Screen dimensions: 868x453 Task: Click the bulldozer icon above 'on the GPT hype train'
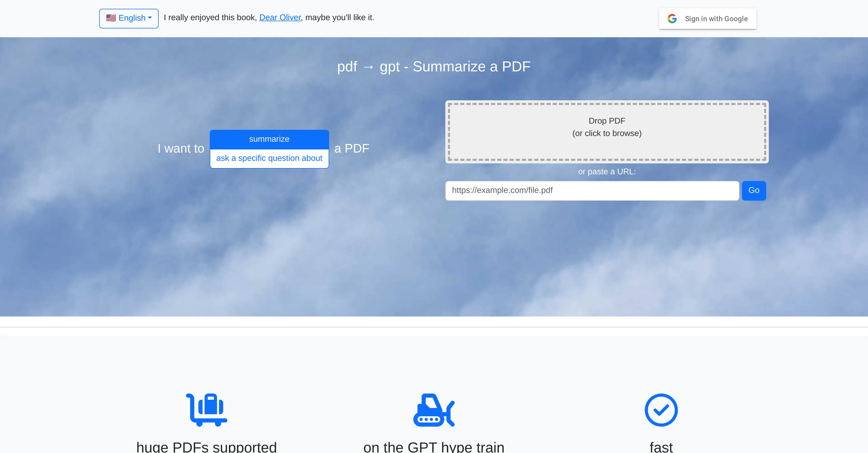[434, 410]
